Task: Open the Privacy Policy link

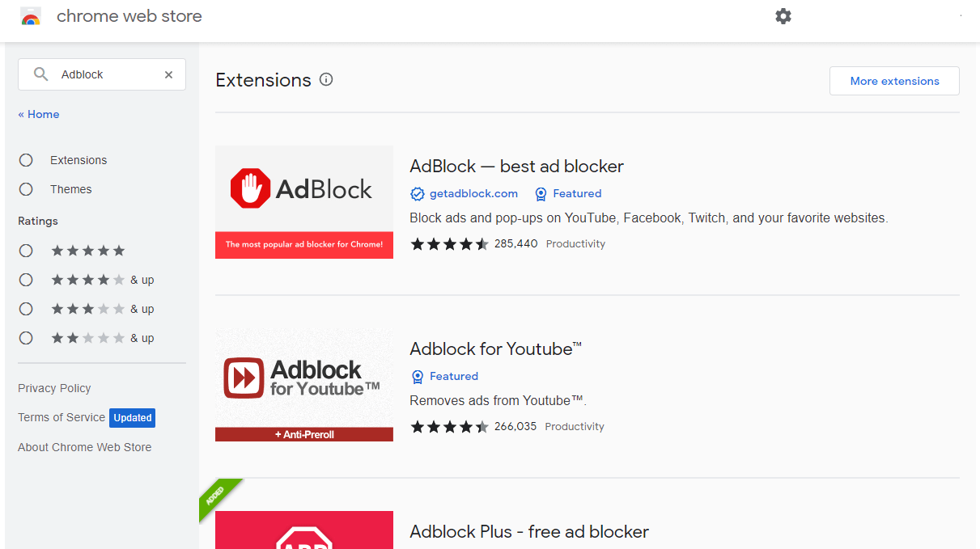Action: tap(54, 388)
